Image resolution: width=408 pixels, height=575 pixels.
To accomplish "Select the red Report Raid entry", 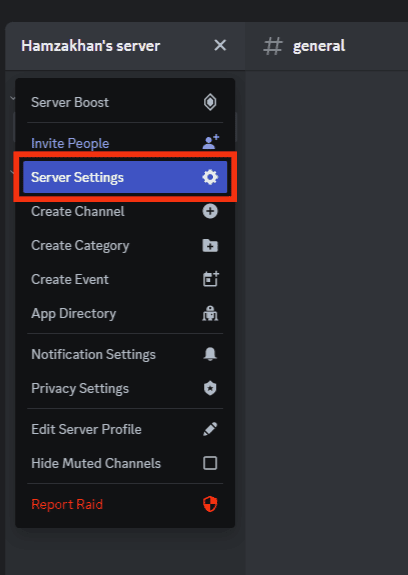I will (125, 504).
